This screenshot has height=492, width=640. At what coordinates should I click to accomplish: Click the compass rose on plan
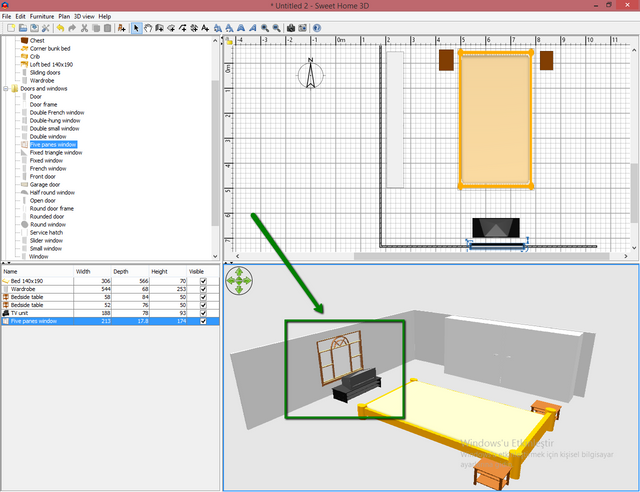[311, 73]
